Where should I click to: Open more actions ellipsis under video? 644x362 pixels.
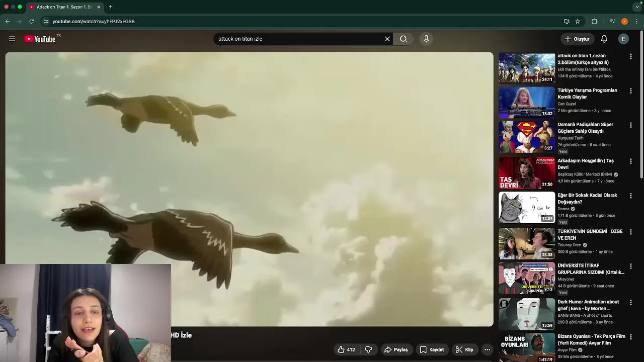point(487,349)
